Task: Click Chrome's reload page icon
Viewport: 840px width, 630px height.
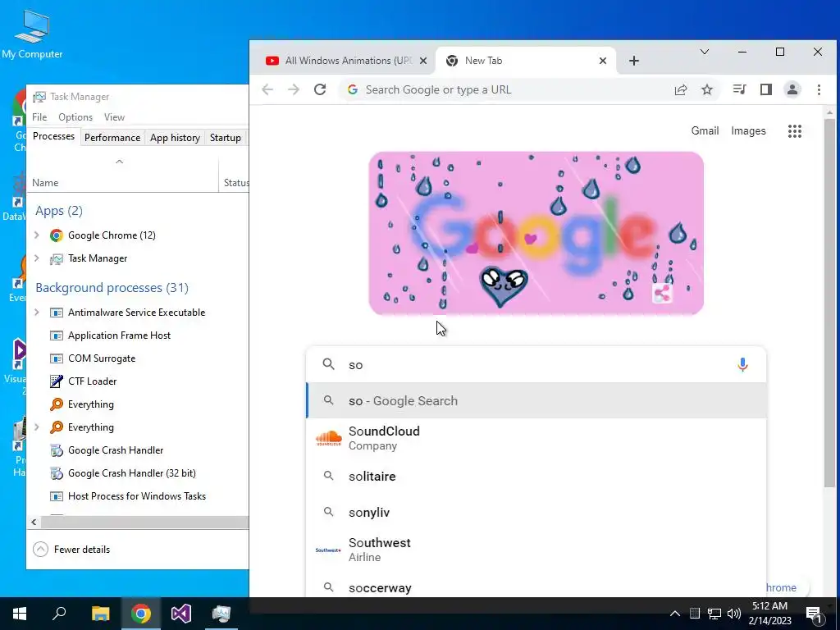Action: (320, 89)
